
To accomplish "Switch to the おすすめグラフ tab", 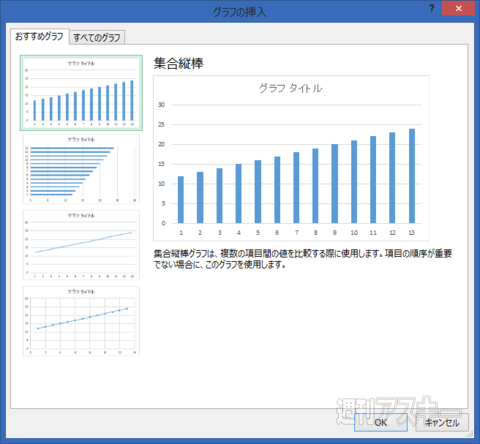I will click(x=39, y=36).
